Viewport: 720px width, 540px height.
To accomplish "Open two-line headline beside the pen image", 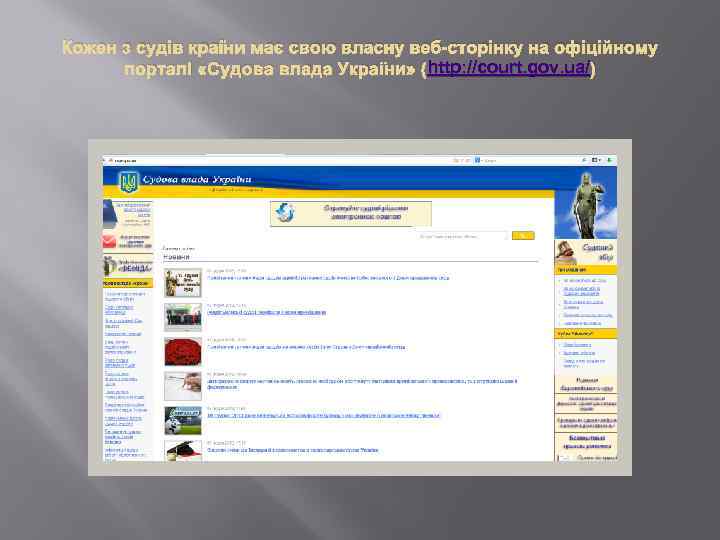I will tap(362, 384).
